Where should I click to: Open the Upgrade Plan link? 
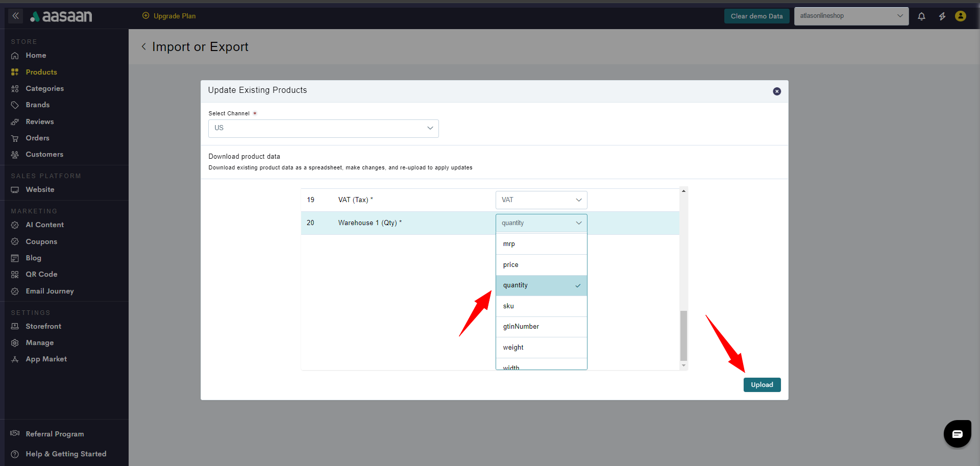pos(169,16)
